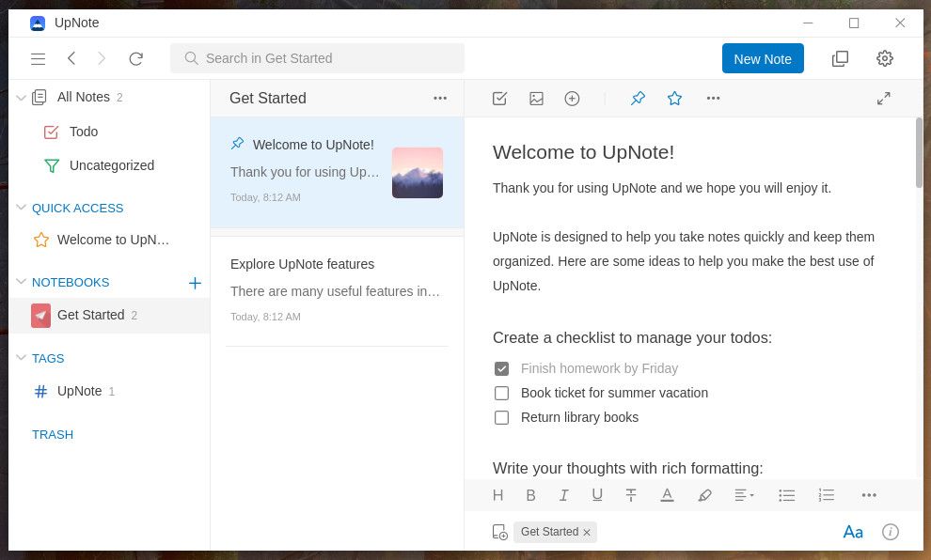
Task: Insert an image into the note
Action: [x=536, y=98]
